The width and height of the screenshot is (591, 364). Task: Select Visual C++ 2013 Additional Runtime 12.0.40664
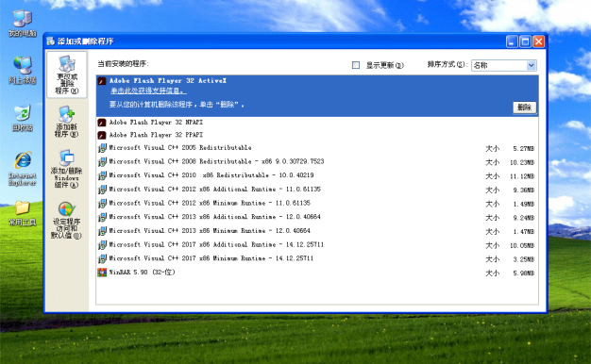(x=317, y=217)
